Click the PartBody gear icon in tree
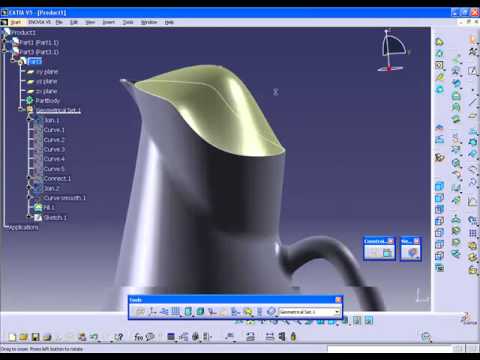This screenshot has width=480, height=360. (x=29, y=100)
